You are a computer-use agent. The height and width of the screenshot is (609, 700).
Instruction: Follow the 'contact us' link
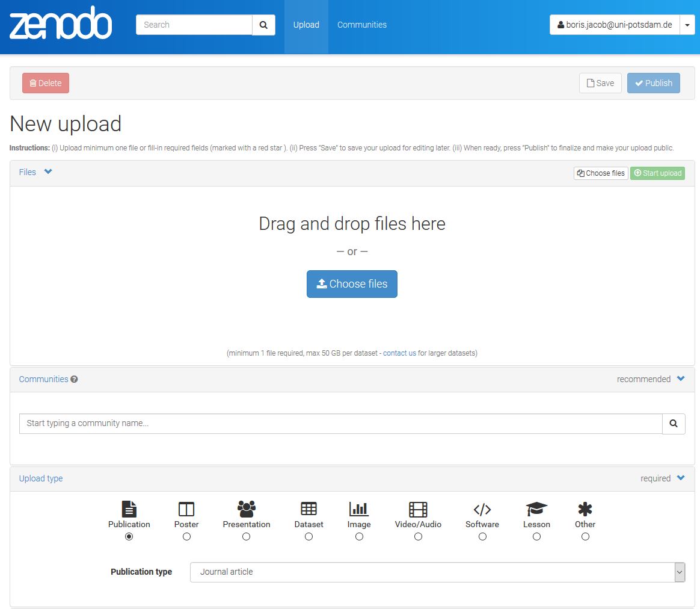coord(399,353)
